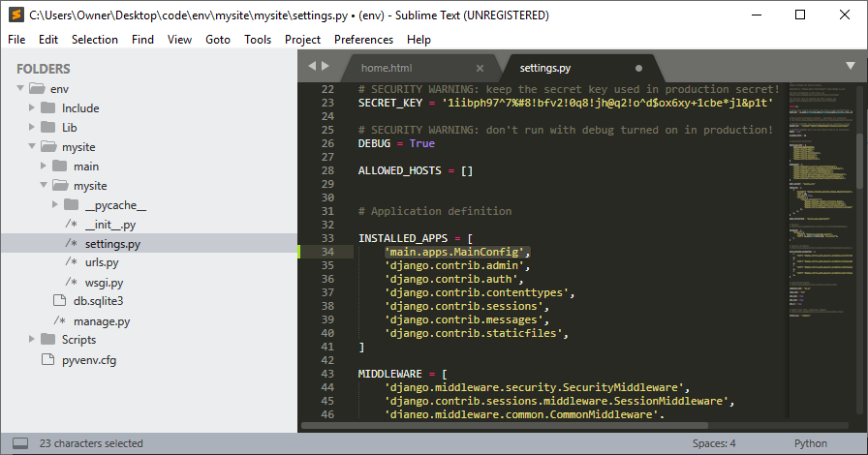This screenshot has height=455, width=868.
Task: Click the Sublime Text logo in title bar
Action: [16, 15]
